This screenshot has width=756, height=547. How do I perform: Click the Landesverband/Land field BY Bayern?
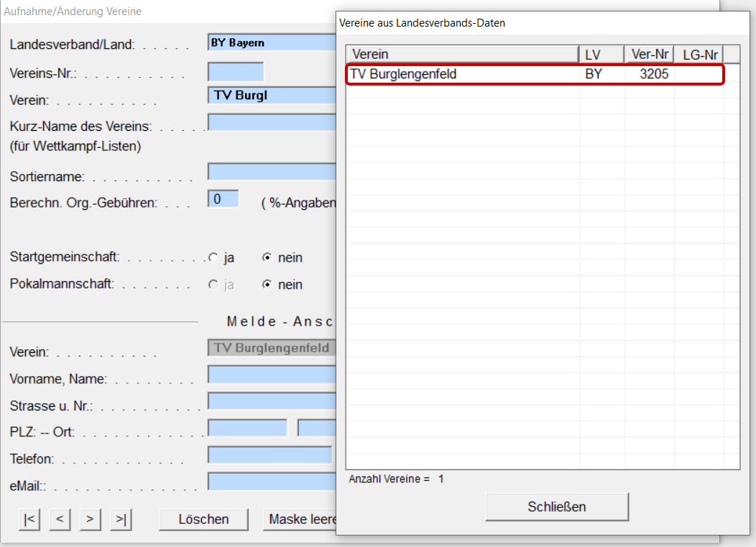272,43
